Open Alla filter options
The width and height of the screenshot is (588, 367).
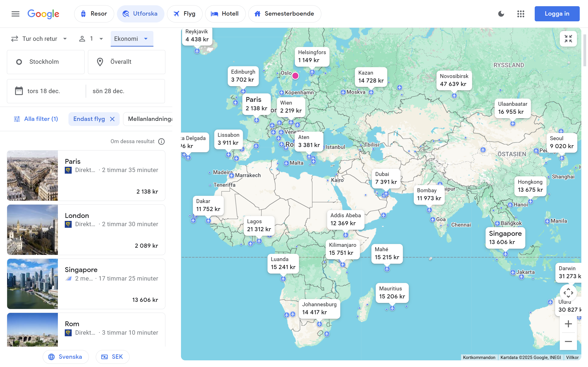pos(36,119)
